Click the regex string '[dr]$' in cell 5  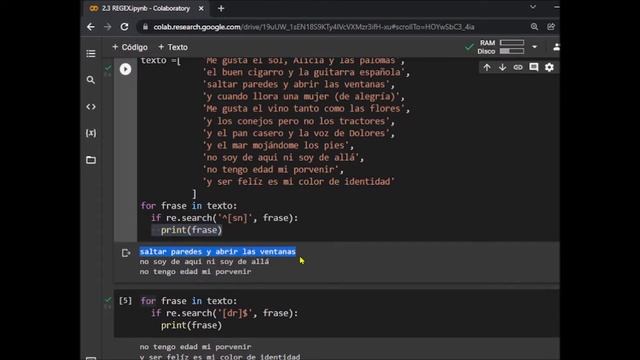tap(235, 313)
